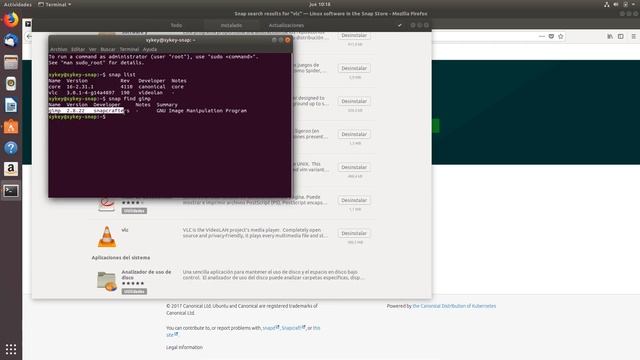Open the Editar menu in Terminal

78,49
